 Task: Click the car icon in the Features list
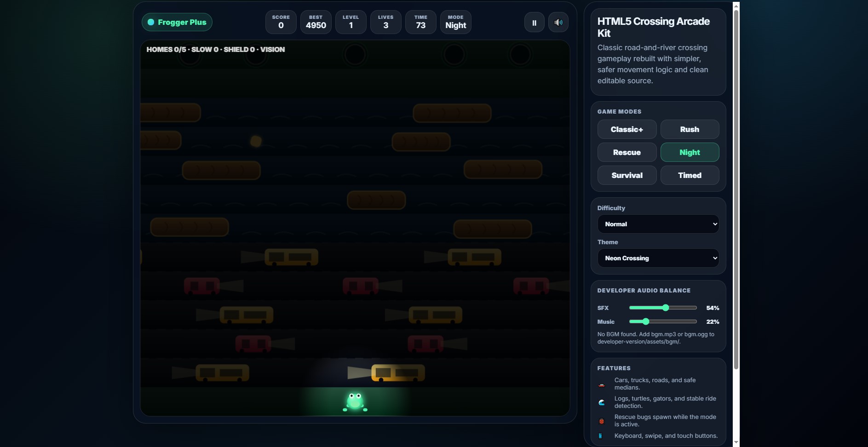click(601, 385)
